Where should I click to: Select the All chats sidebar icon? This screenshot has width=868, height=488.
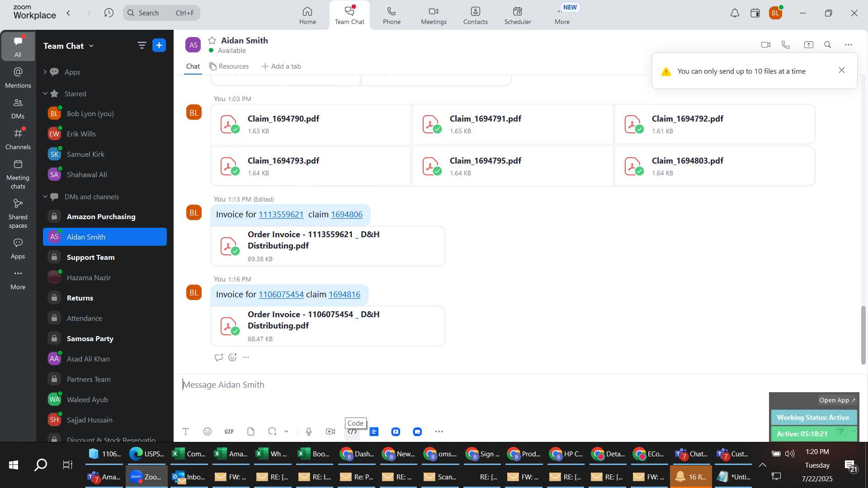tap(18, 46)
